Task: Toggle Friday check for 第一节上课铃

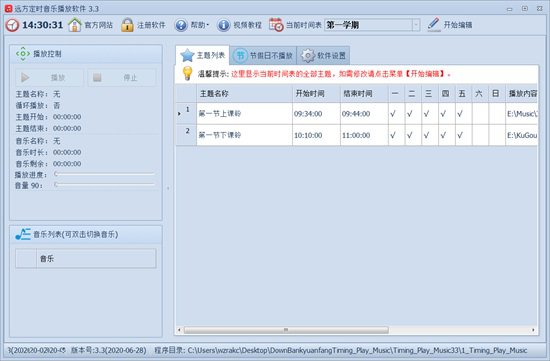Action: (x=460, y=114)
